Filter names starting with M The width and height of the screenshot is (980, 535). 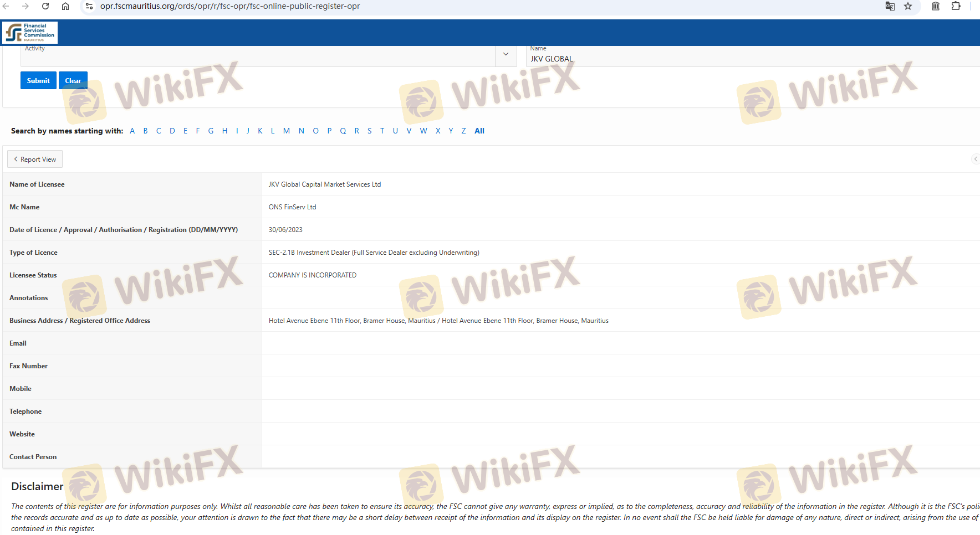(x=287, y=131)
